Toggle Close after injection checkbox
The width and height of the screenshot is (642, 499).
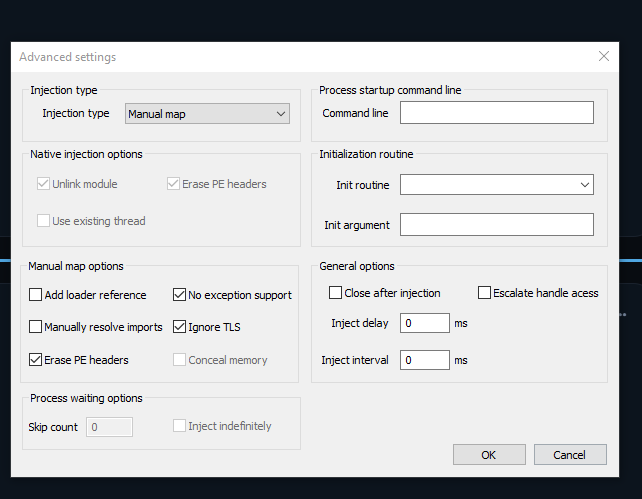(x=336, y=293)
